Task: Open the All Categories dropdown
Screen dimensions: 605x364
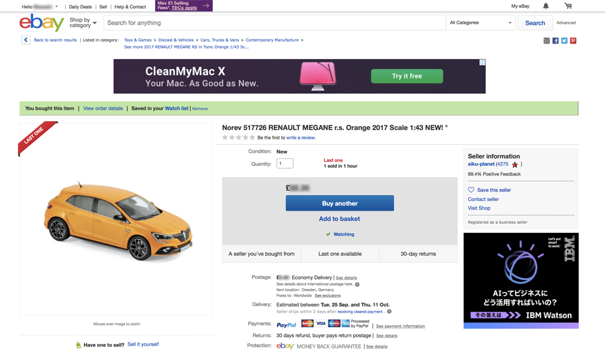Action: tap(481, 23)
